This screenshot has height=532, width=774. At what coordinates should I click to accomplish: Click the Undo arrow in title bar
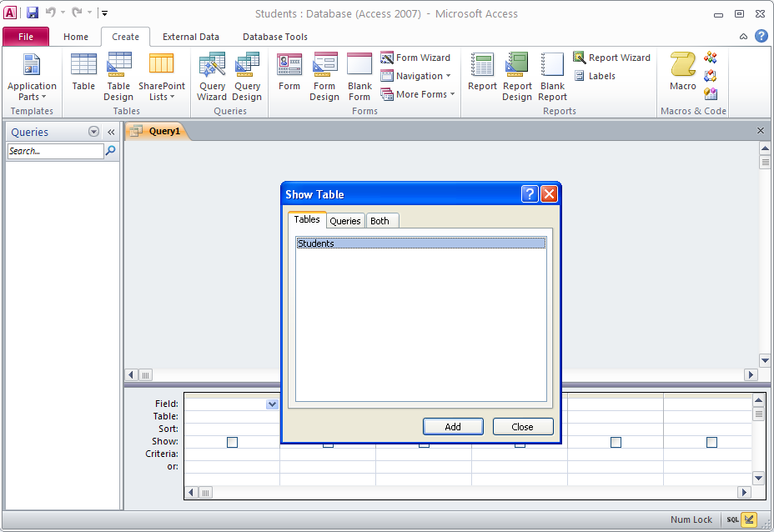pyautogui.click(x=50, y=13)
